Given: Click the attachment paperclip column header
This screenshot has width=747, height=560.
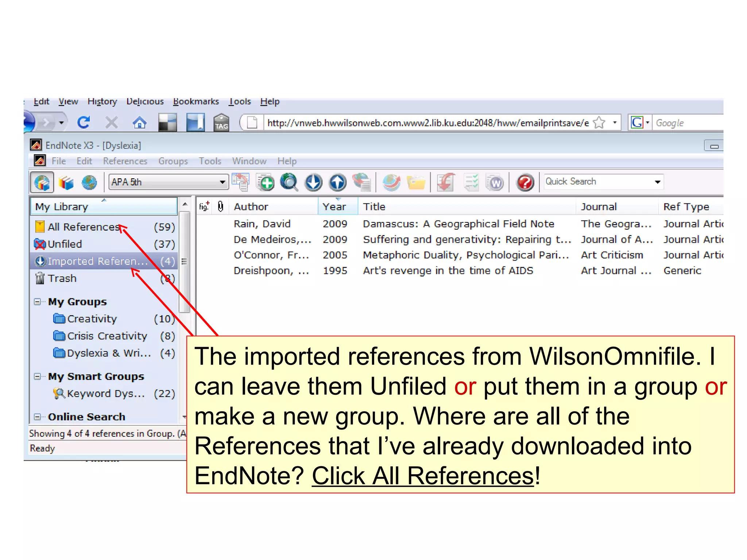Looking at the screenshot, I should (x=221, y=206).
